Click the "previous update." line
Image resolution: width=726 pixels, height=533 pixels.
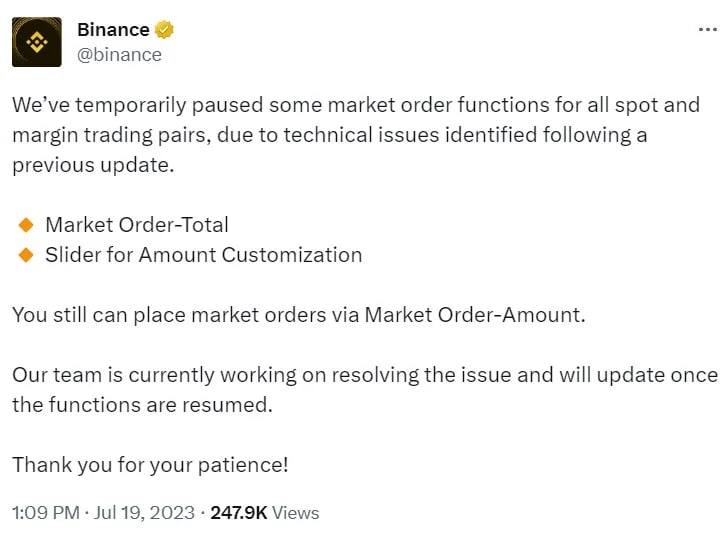pos(93,165)
